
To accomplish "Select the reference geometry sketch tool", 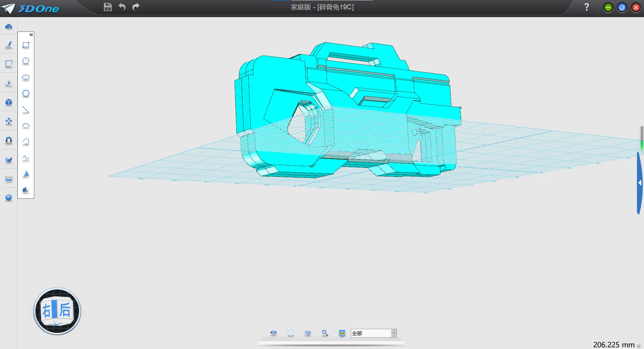I will point(26,190).
